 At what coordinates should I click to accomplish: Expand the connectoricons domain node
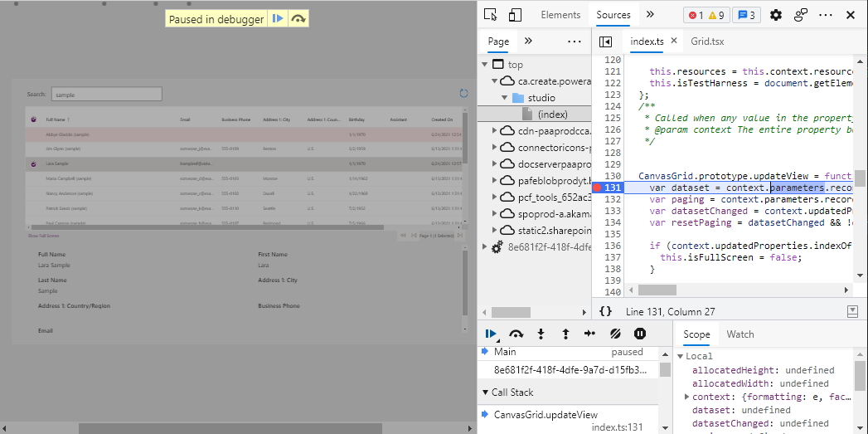click(x=495, y=148)
